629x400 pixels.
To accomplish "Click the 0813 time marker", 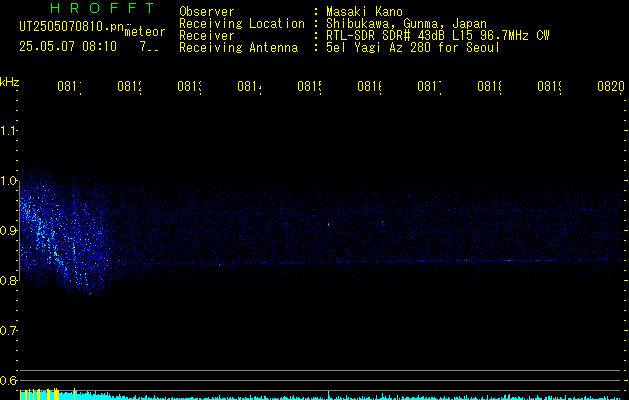I will 189,86.
